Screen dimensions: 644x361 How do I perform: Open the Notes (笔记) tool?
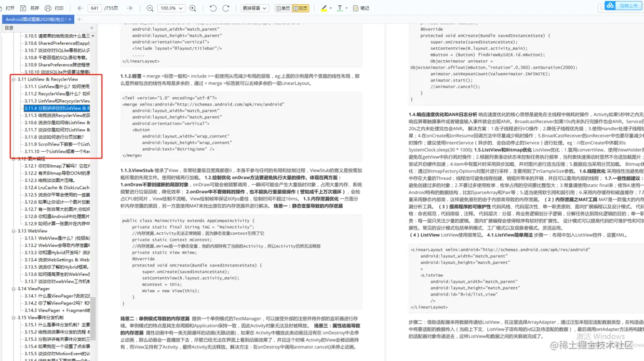click(361, 8)
